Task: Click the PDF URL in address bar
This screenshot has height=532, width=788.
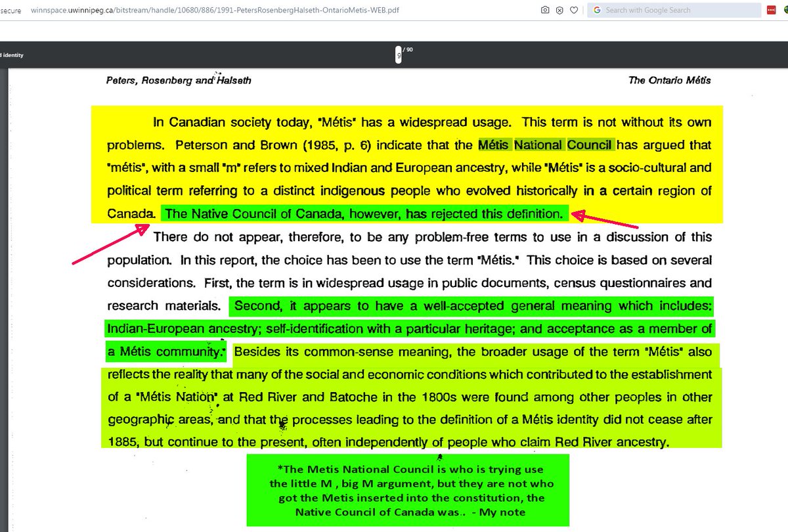Action: [x=215, y=11]
